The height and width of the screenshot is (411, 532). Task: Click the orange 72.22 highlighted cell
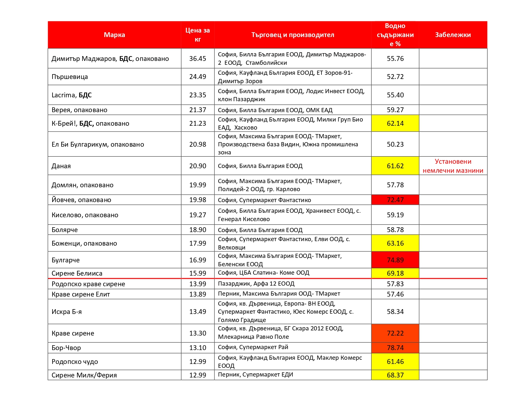point(395,333)
